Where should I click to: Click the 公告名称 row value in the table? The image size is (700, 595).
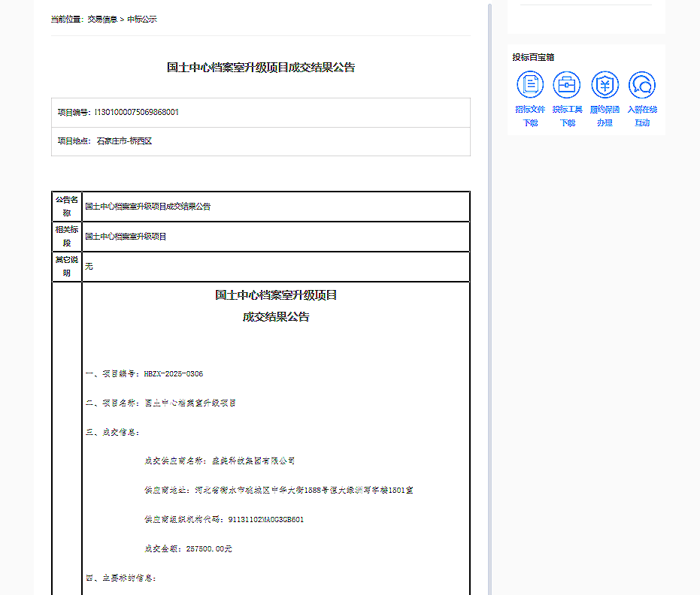[148, 207]
